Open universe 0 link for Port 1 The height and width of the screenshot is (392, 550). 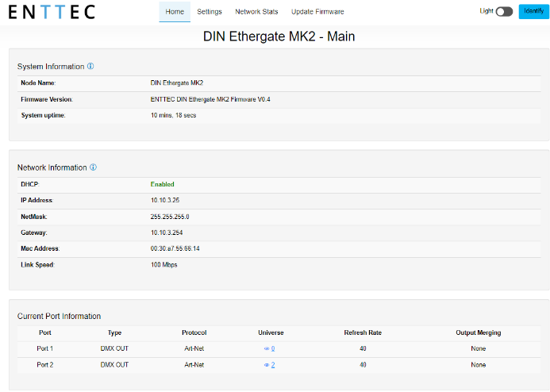(273, 349)
